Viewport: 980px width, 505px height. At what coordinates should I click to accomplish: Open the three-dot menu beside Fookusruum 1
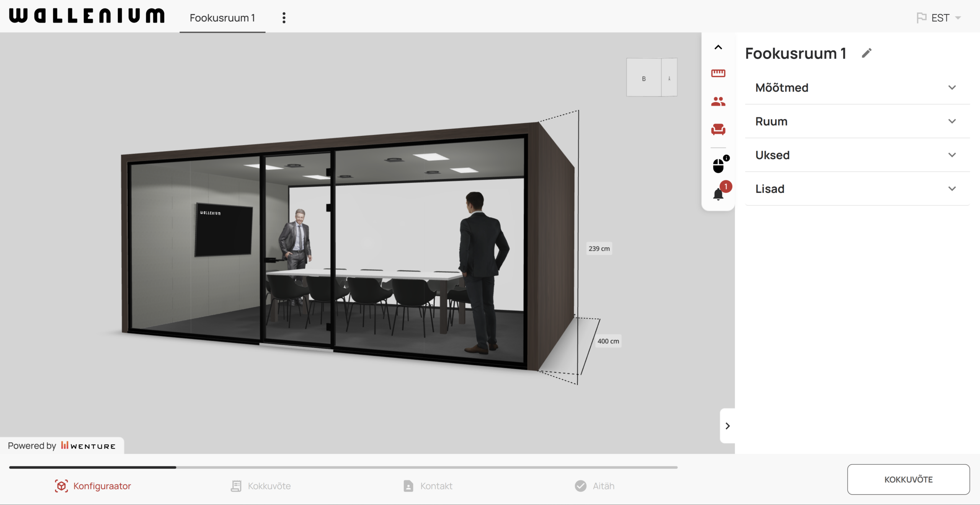284,18
